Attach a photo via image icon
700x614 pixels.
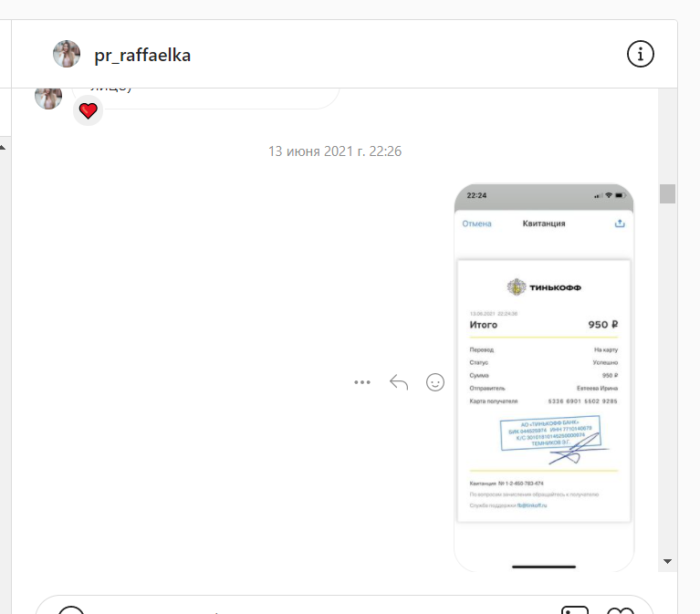coord(575,609)
